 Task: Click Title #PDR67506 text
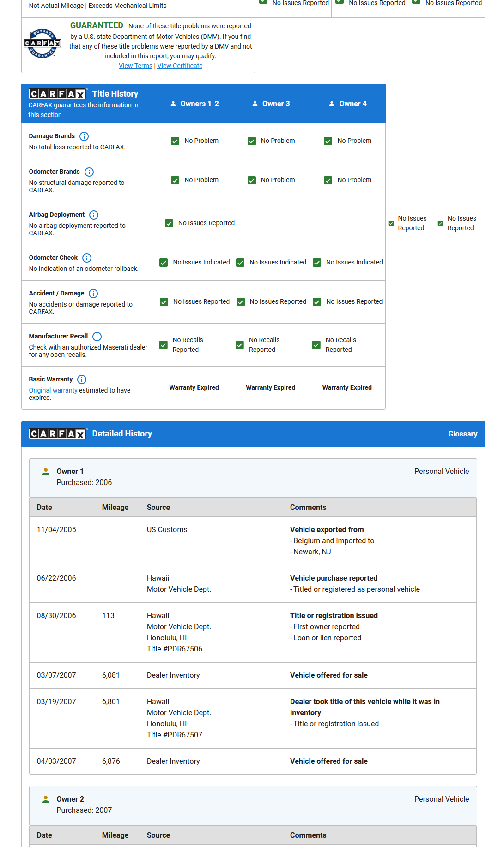coord(175,649)
